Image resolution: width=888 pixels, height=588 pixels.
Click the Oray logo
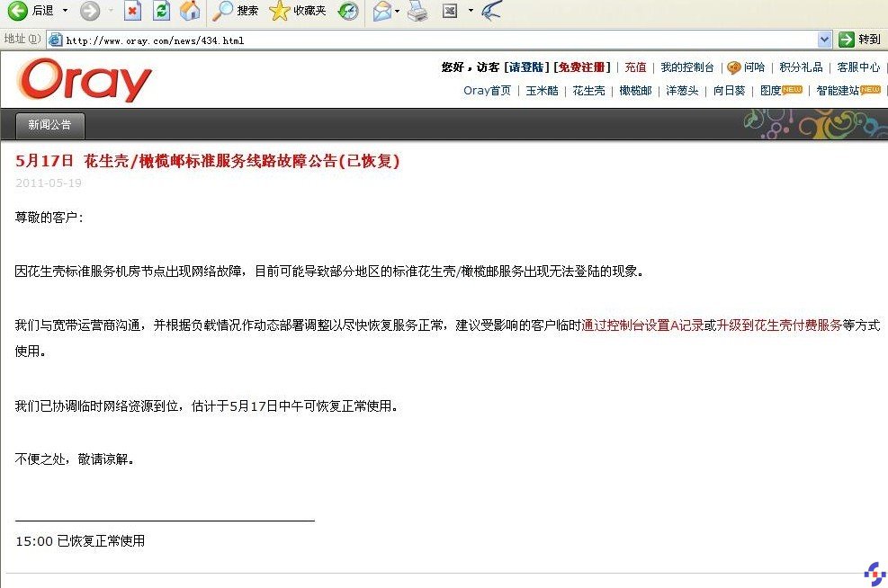pyautogui.click(x=85, y=80)
